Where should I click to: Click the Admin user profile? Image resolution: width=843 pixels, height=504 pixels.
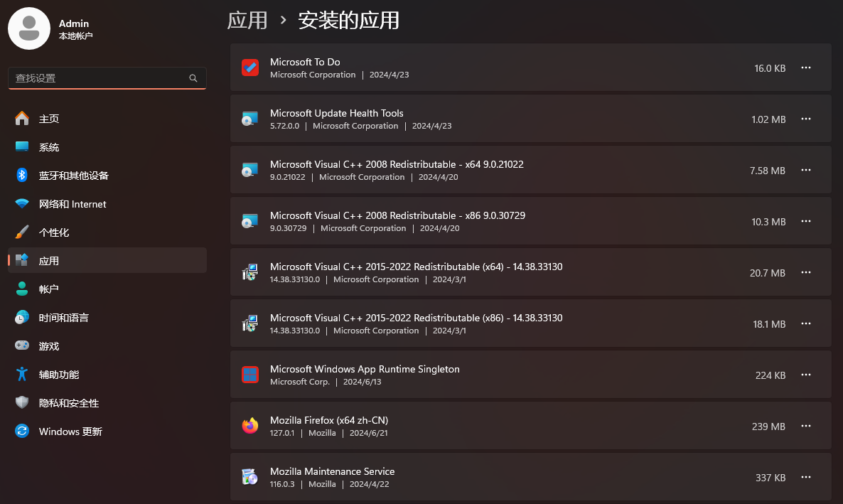[29, 28]
